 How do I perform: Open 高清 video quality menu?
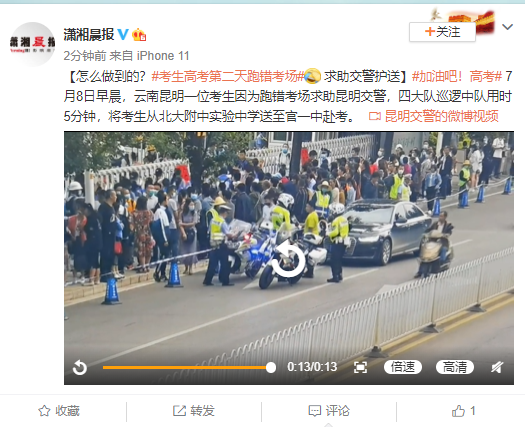coord(455,367)
